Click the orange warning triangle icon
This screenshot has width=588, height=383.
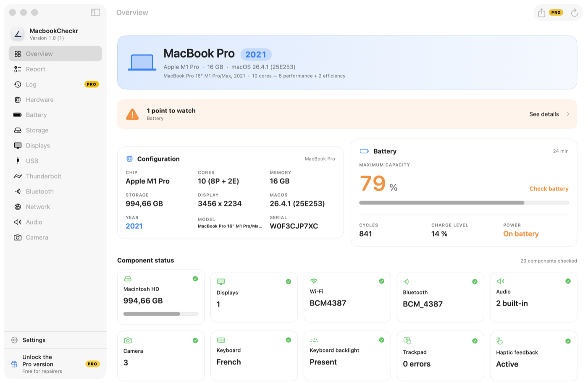coord(132,114)
